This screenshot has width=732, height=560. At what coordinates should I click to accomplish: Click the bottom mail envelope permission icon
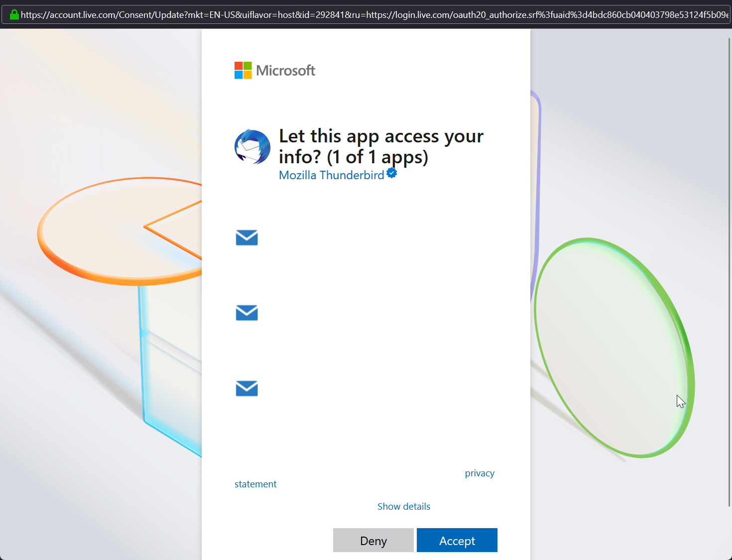tap(246, 388)
